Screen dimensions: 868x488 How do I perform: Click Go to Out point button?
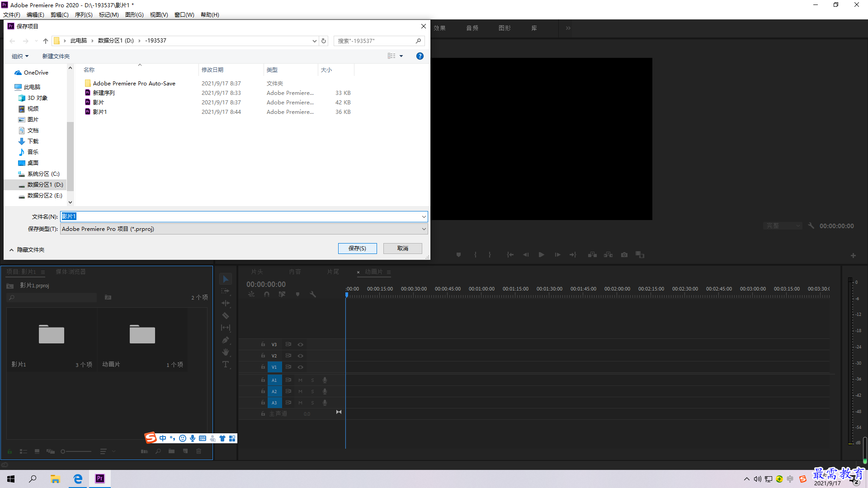[x=573, y=255]
